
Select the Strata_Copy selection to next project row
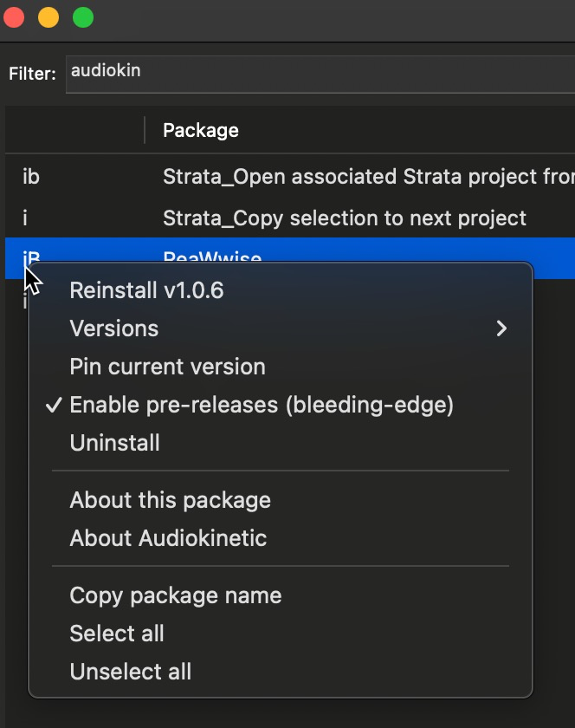coord(345,218)
